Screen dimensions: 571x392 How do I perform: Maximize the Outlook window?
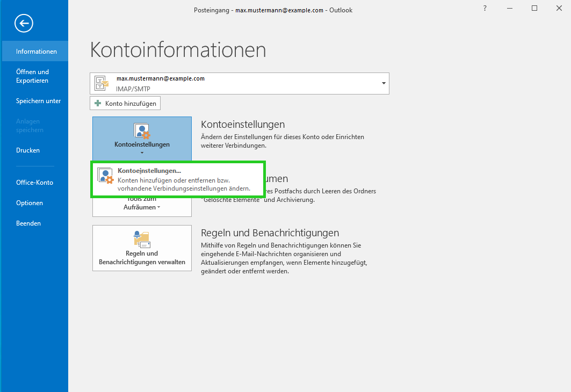tap(534, 9)
